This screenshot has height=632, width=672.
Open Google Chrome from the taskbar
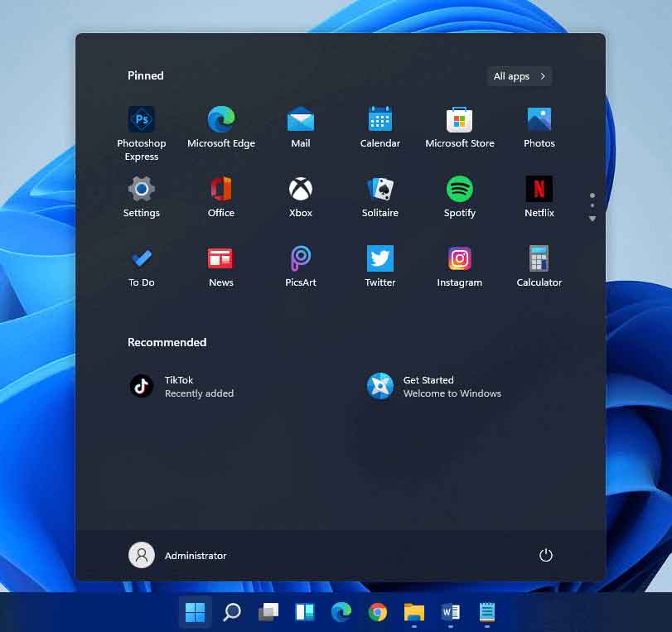click(378, 612)
